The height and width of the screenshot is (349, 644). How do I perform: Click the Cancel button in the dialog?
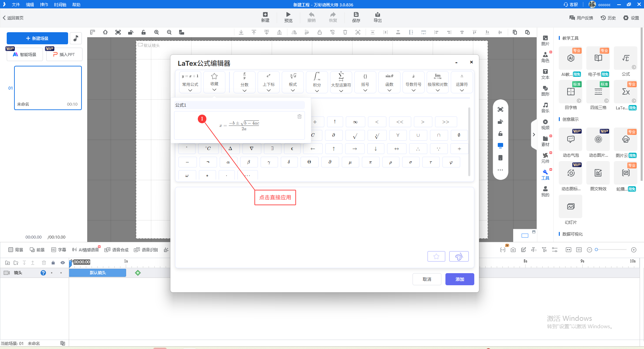coord(427,279)
